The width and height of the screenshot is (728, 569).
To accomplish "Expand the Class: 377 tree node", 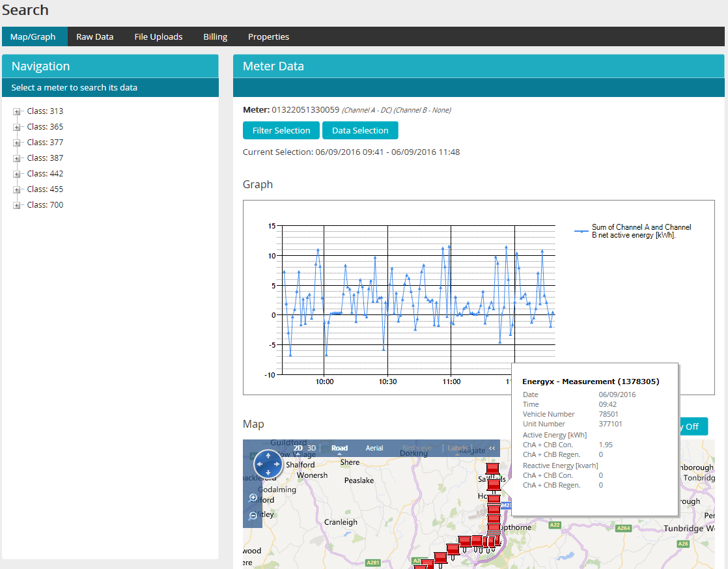I will coord(17,143).
